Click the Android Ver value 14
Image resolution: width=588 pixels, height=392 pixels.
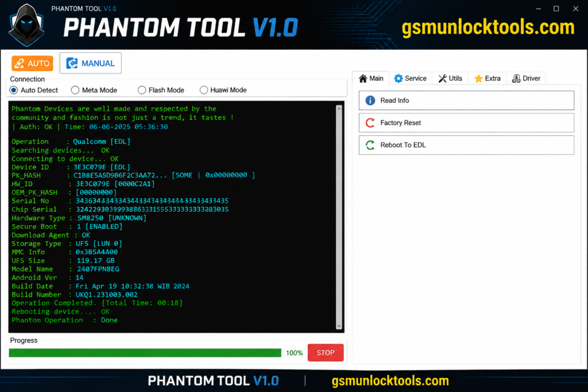79,278
